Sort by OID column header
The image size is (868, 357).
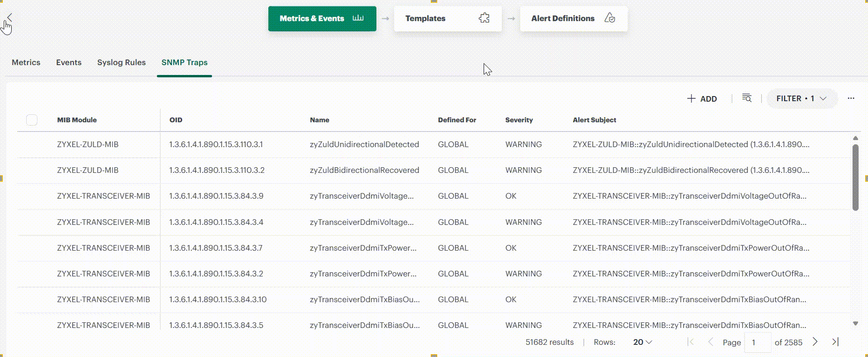click(176, 120)
